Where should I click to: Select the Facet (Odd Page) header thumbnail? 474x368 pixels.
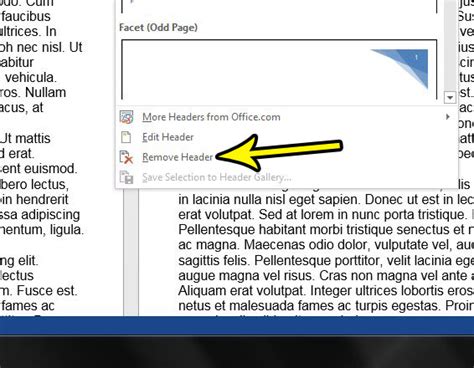tap(279, 69)
